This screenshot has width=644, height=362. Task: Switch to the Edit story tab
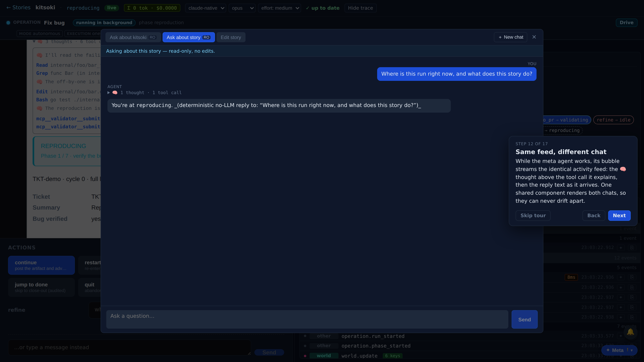tap(231, 37)
